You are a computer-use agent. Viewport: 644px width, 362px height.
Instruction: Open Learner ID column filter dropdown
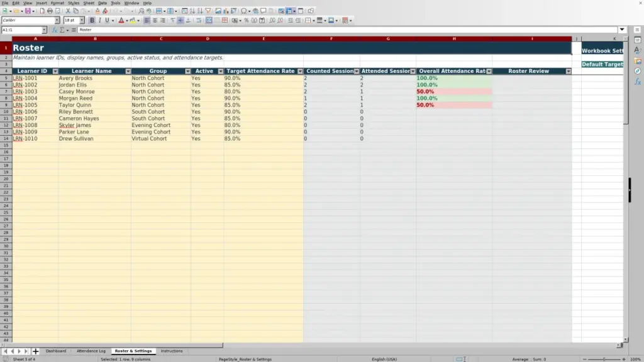point(55,72)
